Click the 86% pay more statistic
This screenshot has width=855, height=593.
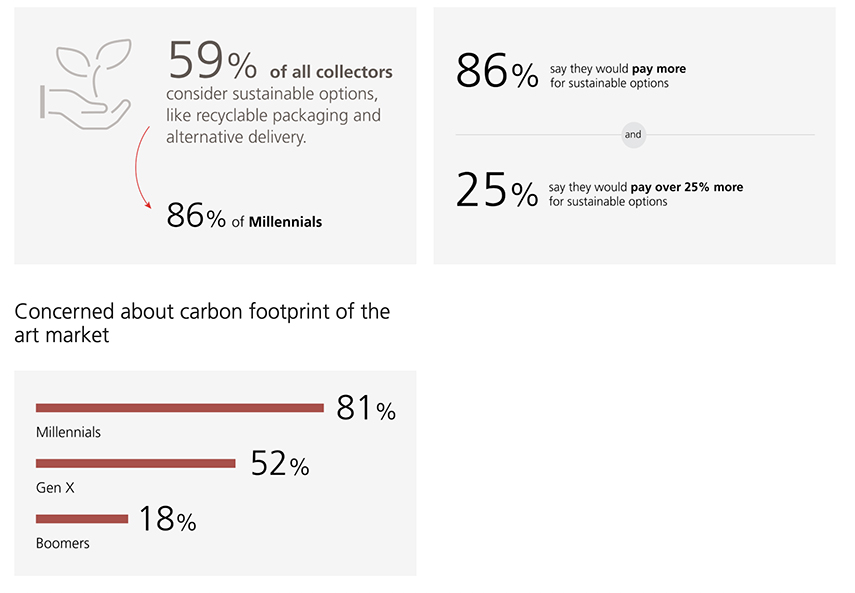click(497, 71)
